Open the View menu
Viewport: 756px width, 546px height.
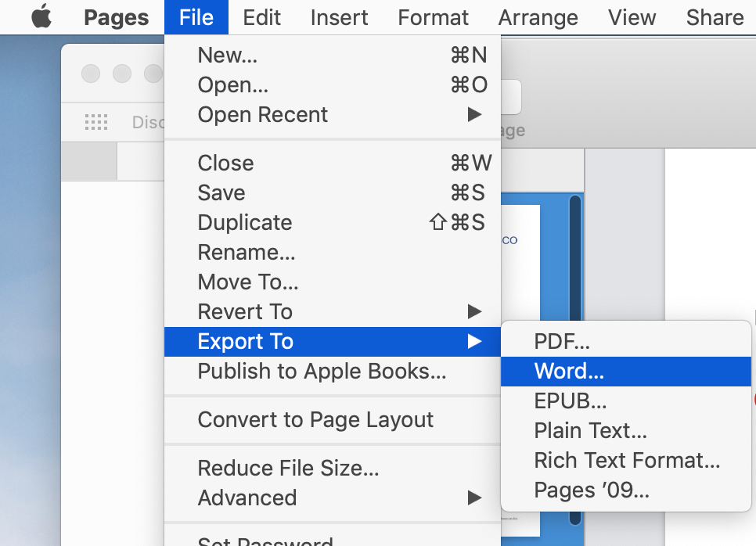(x=632, y=17)
